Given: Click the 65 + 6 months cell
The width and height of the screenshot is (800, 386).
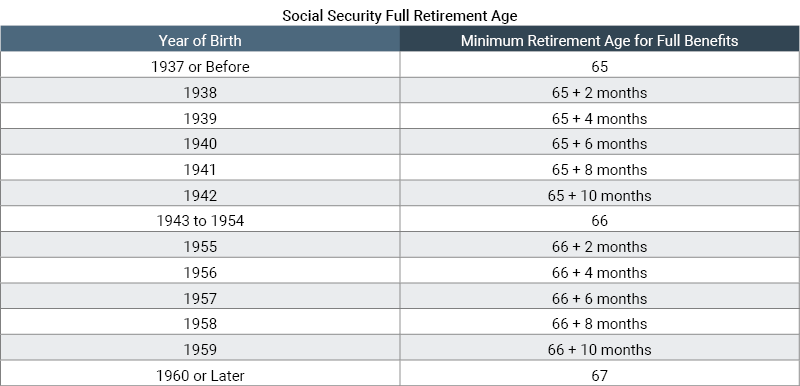Looking at the screenshot, I should click(x=599, y=144).
